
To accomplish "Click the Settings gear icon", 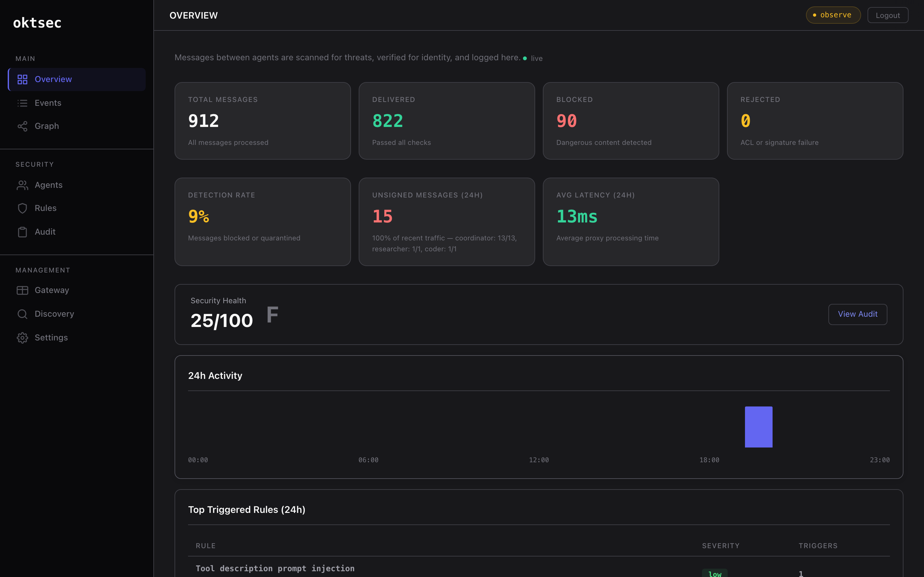I will point(22,337).
